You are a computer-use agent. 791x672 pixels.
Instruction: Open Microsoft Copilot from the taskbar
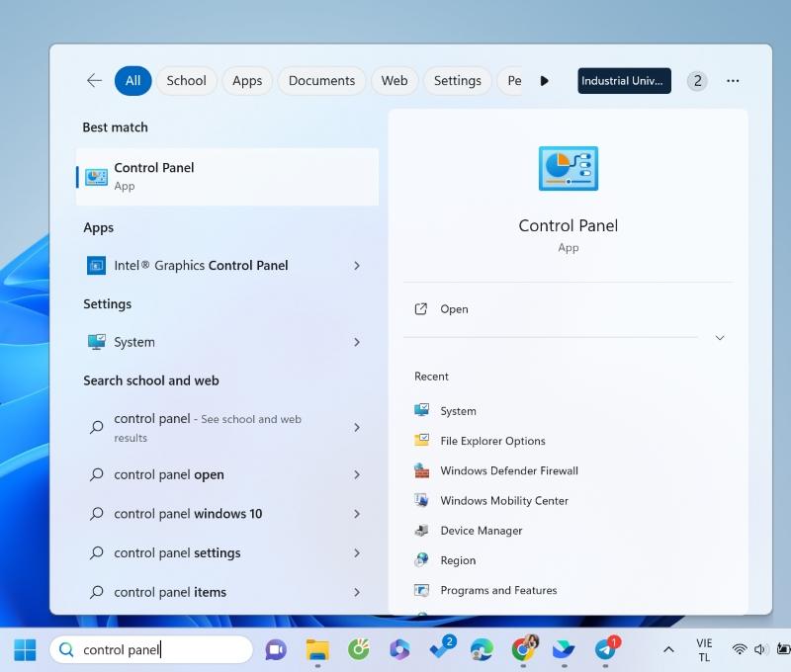tap(399, 650)
